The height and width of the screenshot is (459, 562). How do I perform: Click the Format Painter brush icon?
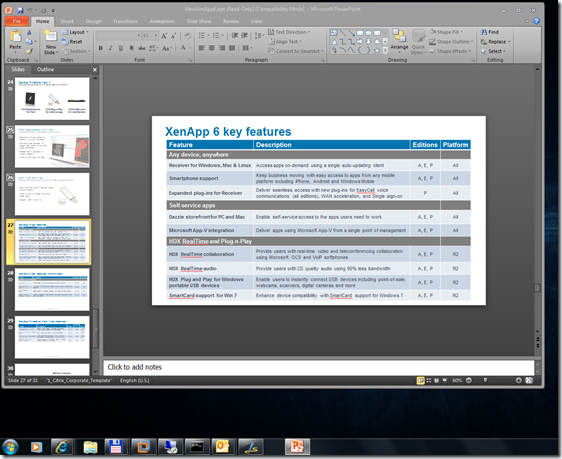point(29,51)
